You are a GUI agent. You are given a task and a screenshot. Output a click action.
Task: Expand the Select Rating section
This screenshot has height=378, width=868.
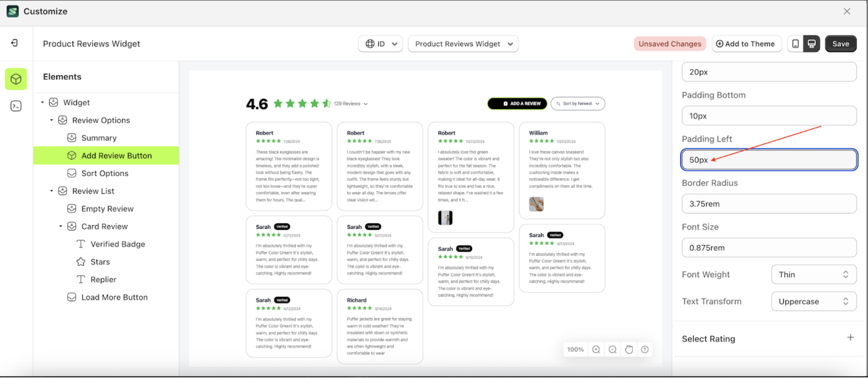tap(851, 337)
